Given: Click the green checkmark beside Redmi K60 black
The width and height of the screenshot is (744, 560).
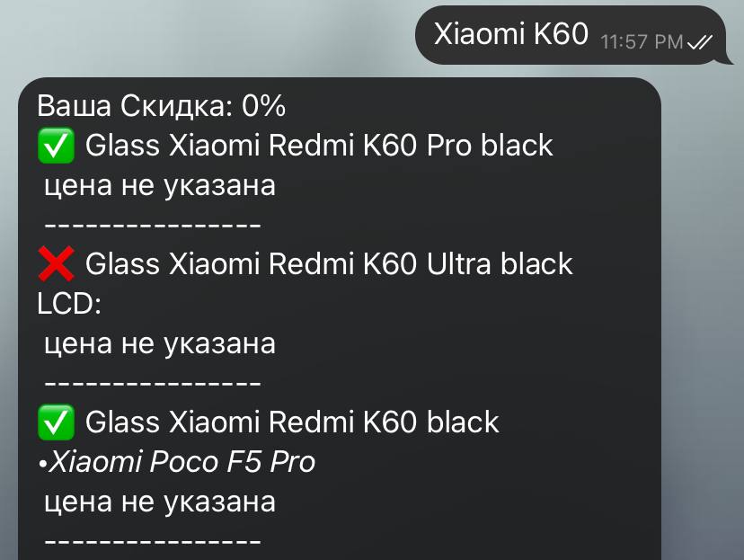Looking at the screenshot, I should [56, 422].
